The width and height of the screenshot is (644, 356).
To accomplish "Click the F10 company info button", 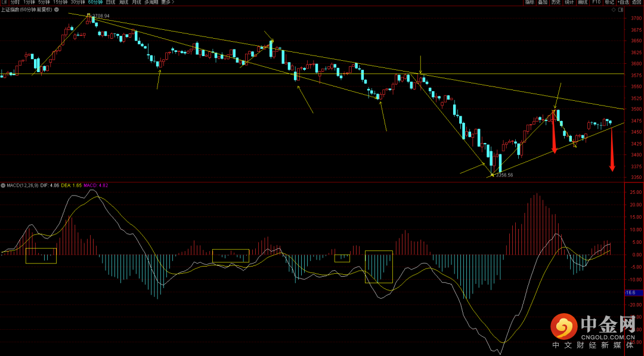I will [596, 2].
